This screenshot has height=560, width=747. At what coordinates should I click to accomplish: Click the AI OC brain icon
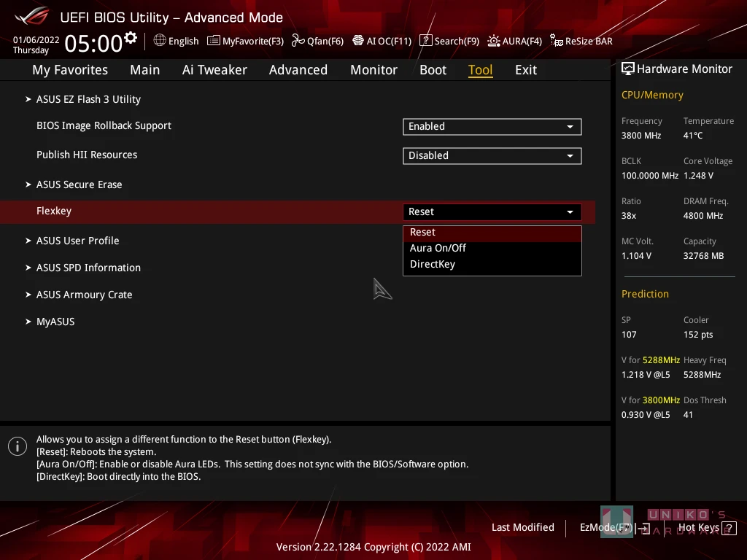tap(357, 41)
